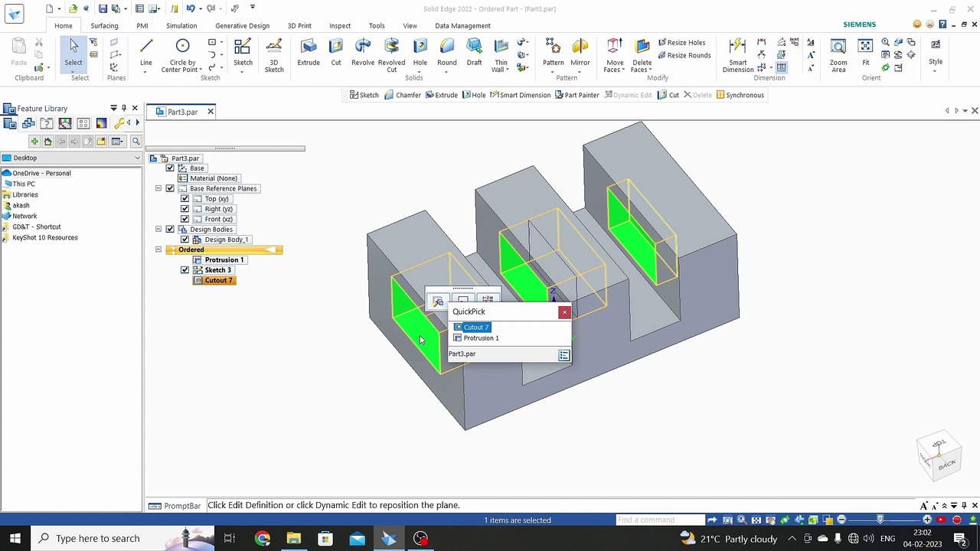The image size is (980, 551).
Task: Click Chamfer in the command bar
Action: coord(403,95)
